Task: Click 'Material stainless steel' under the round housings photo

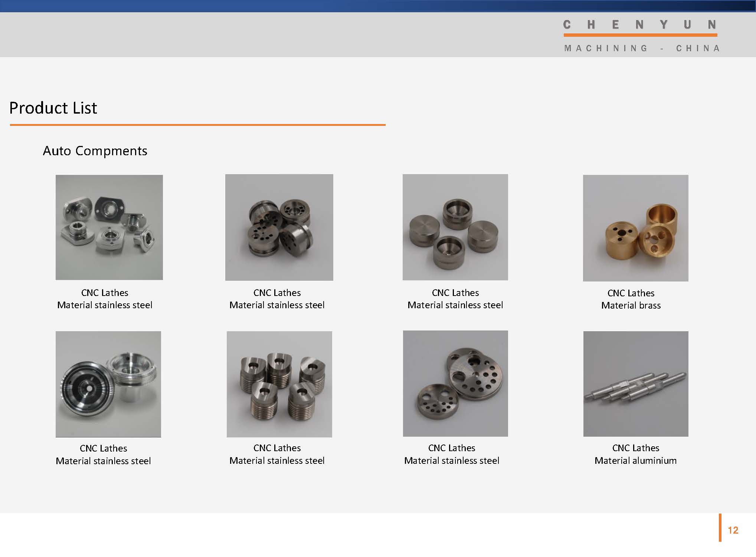Action: [x=103, y=461]
